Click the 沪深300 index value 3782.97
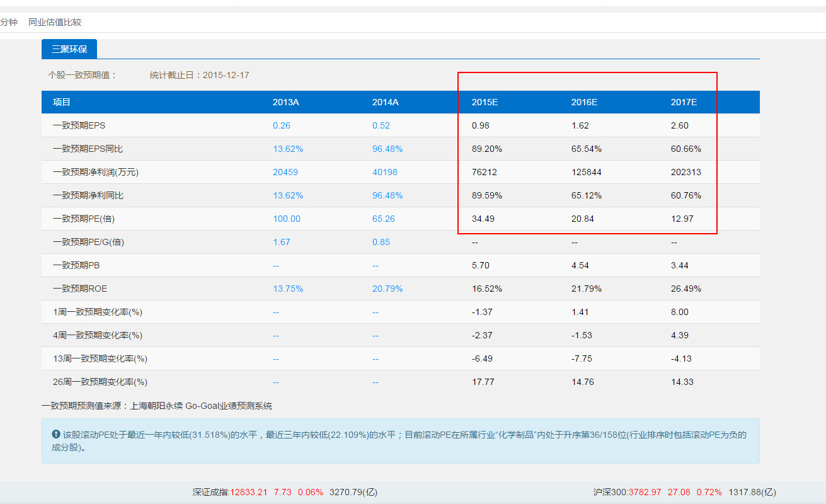 click(x=640, y=492)
